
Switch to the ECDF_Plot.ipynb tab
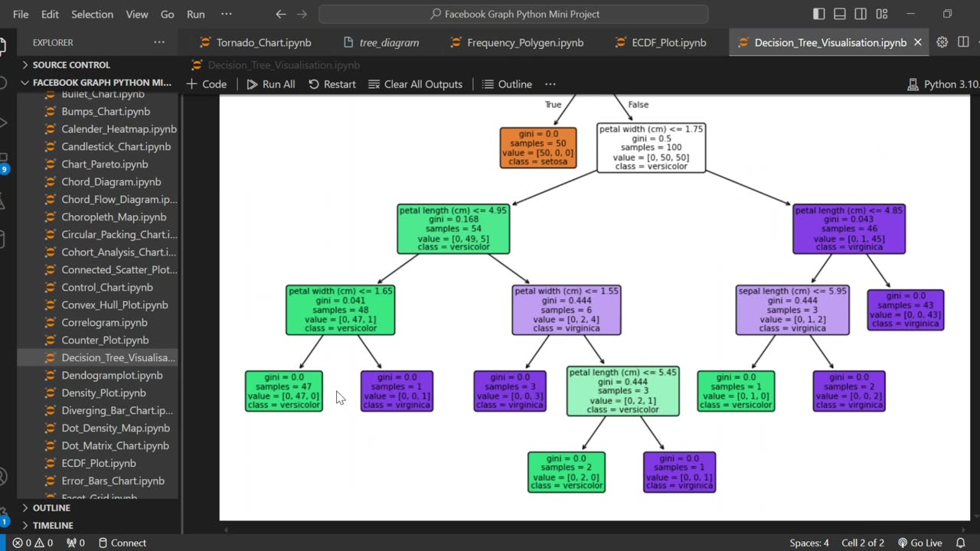[x=663, y=42]
